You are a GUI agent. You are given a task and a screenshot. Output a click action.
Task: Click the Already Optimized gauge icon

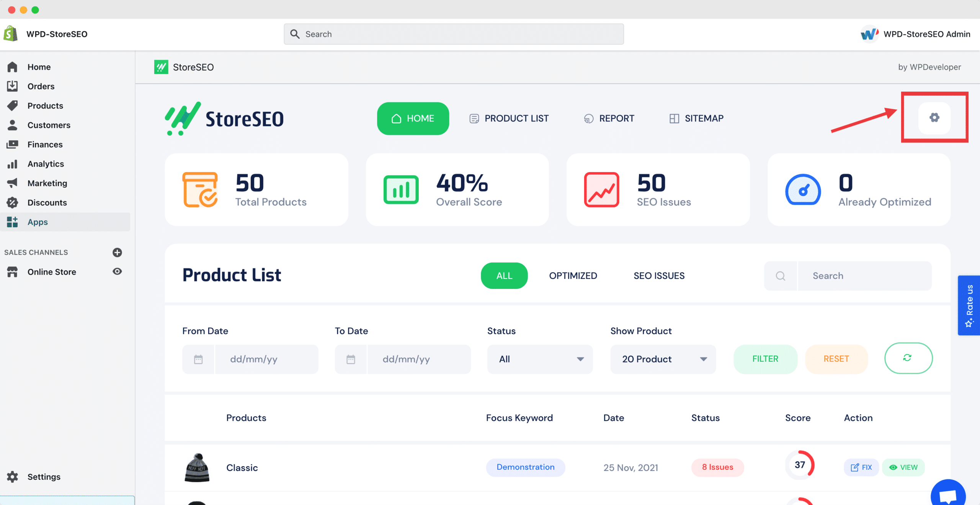(x=803, y=190)
